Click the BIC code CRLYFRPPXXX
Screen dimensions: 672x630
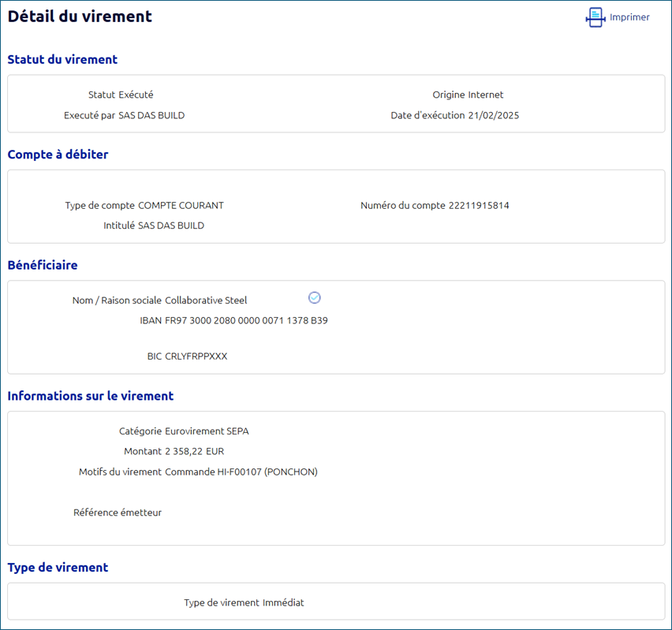[x=196, y=356]
